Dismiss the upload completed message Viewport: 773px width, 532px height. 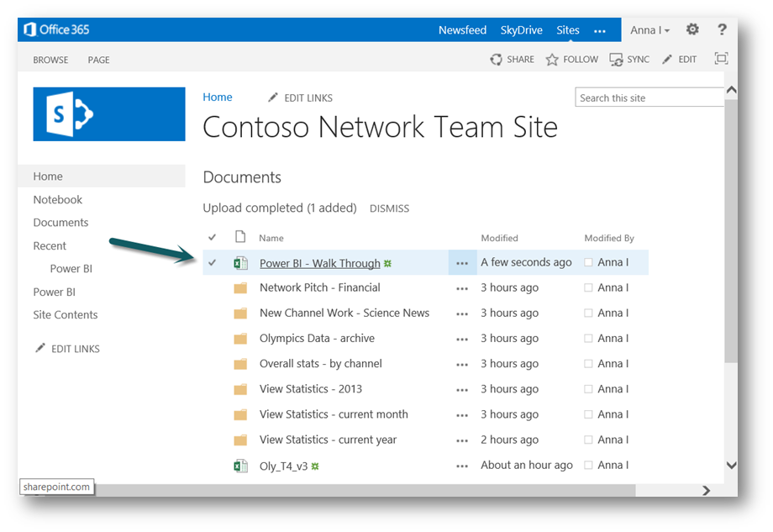tap(390, 208)
